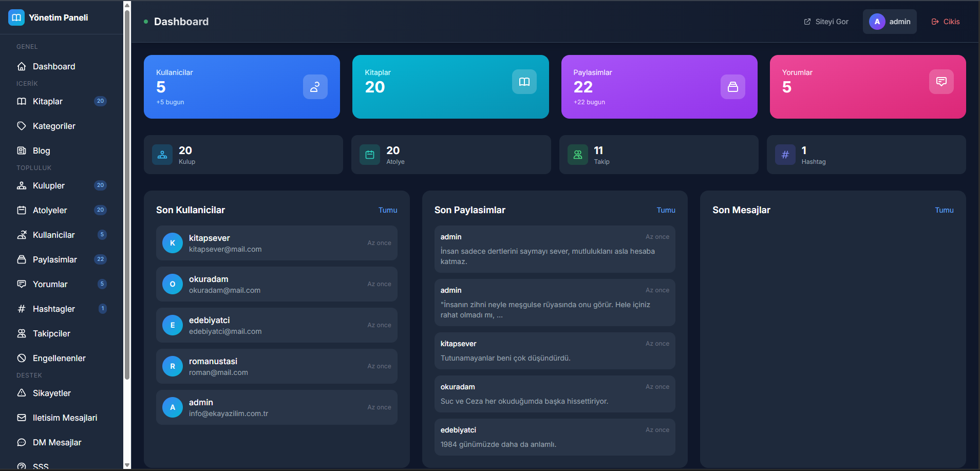This screenshot has width=980, height=471.
Task: Click the comment icon in Yorumlar card
Action: pos(941,82)
